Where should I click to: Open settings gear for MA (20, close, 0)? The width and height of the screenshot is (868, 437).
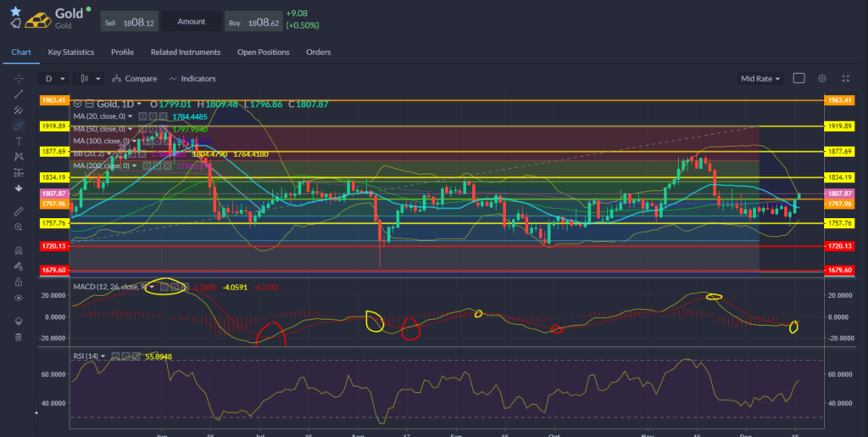151,116
